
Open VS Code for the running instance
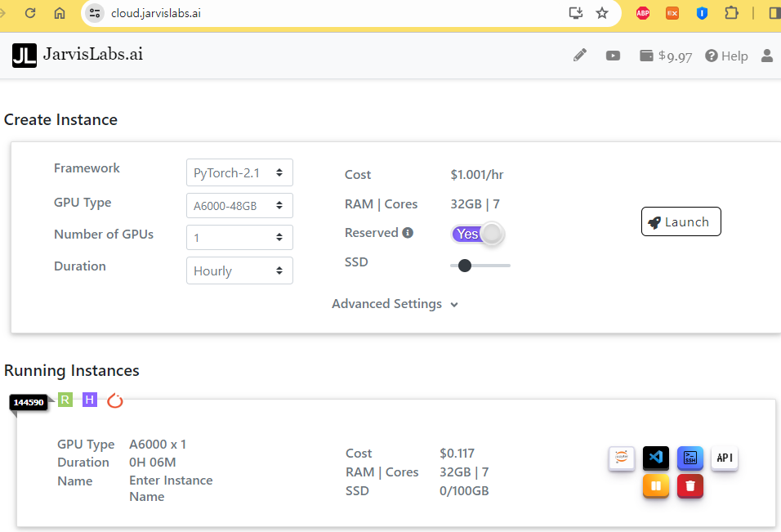tap(656, 458)
